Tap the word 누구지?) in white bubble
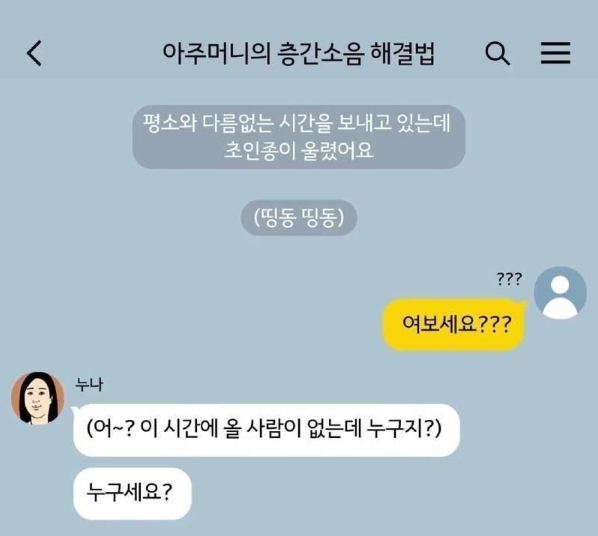The width and height of the screenshot is (598, 536). tap(404, 429)
